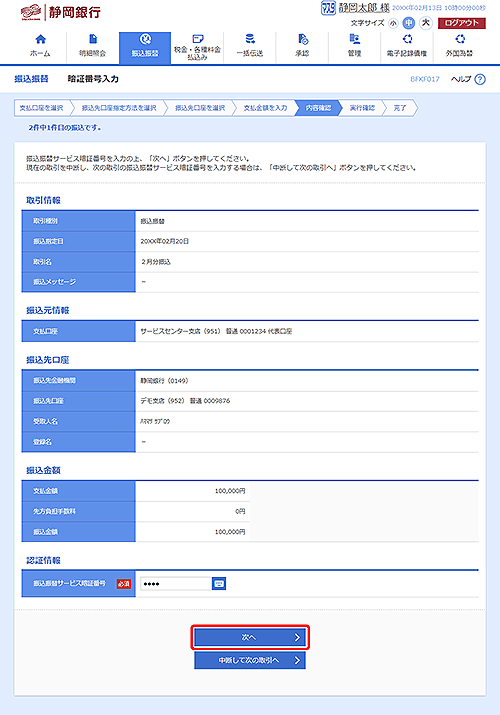The width and height of the screenshot is (500, 715).
Task: Select the 支払金額を入力 step
Action: pyautogui.click(x=265, y=108)
